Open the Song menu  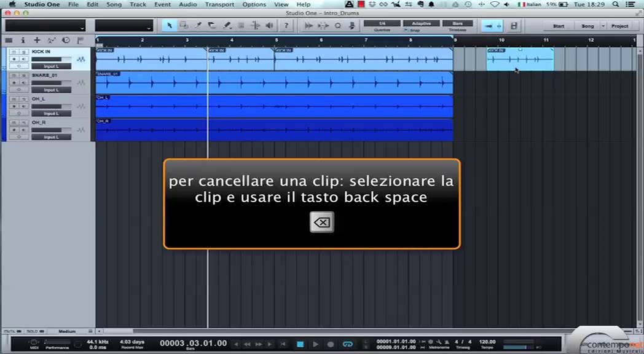114,4
